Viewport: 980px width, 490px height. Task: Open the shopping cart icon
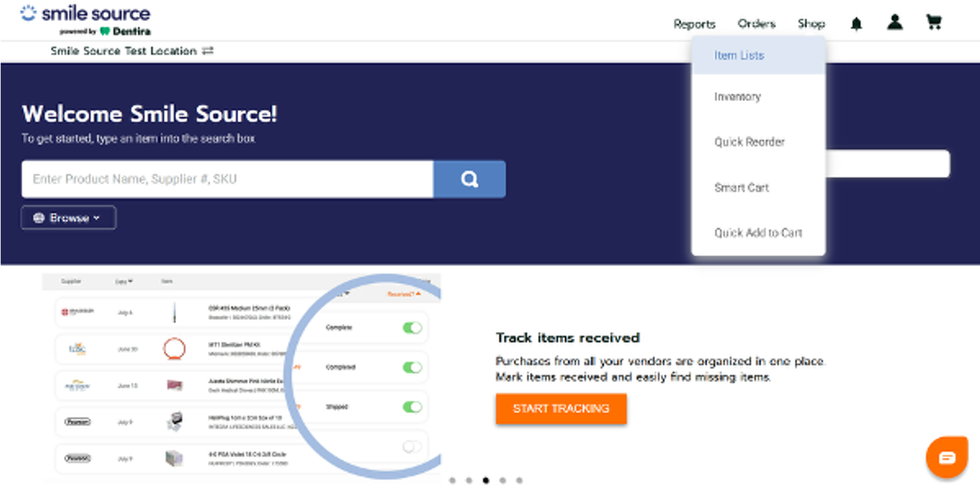pyautogui.click(x=934, y=22)
